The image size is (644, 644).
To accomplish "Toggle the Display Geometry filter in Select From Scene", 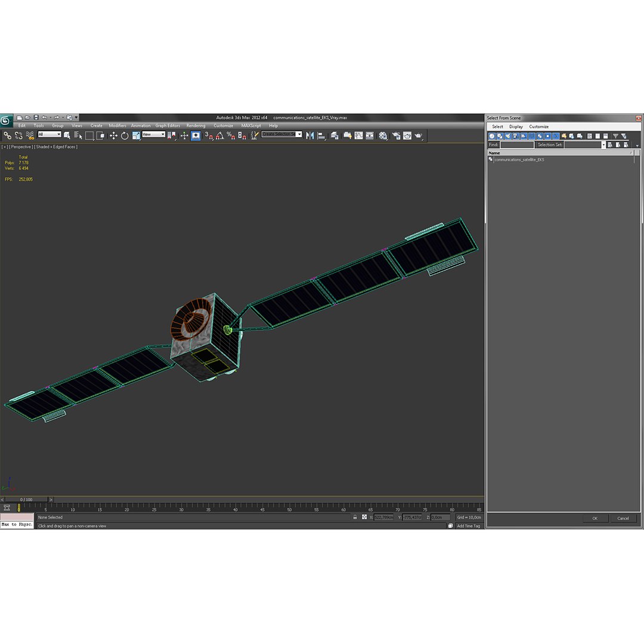I will 492,136.
